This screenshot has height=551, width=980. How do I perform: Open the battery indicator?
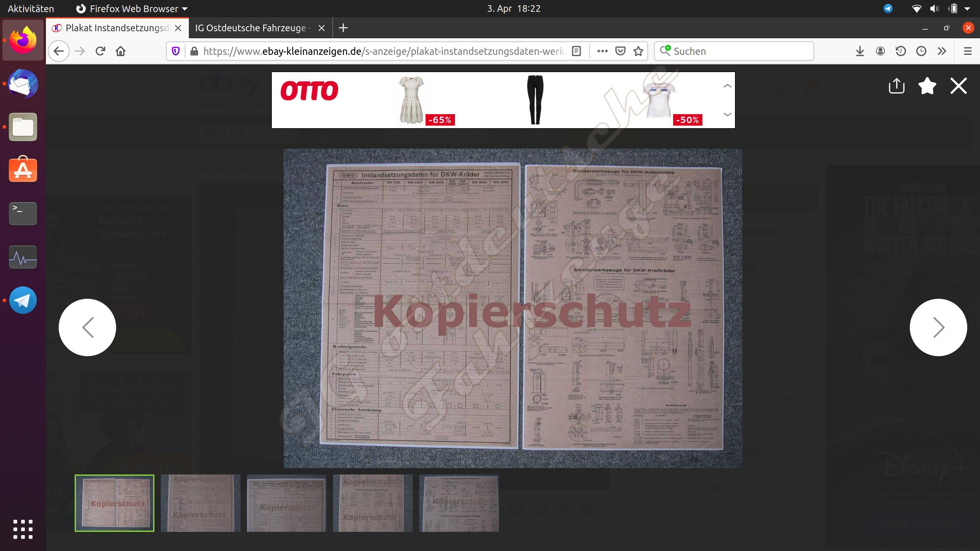pyautogui.click(x=953, y=8)
